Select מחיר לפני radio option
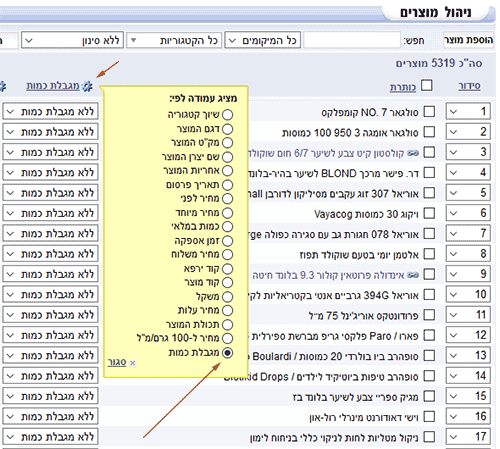Screen dimensions: 500x449 [227, 199]
